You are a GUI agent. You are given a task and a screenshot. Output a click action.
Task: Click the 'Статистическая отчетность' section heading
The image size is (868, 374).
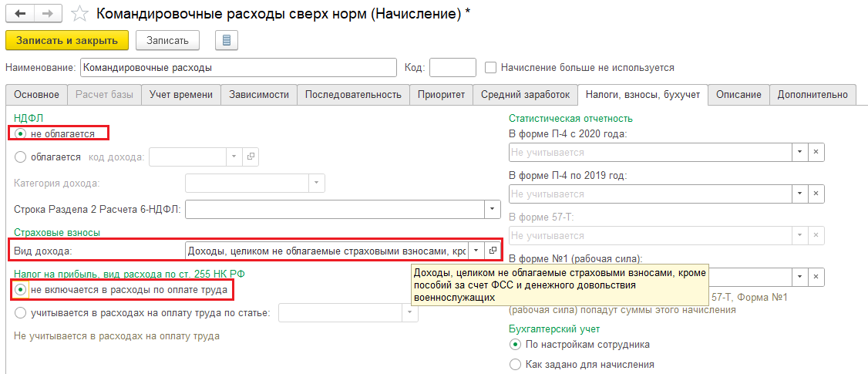570,118
